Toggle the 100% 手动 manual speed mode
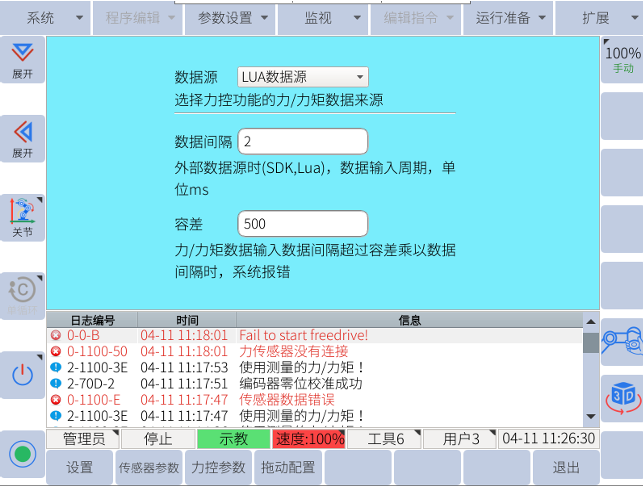643x486 pixels. [621, 60]
